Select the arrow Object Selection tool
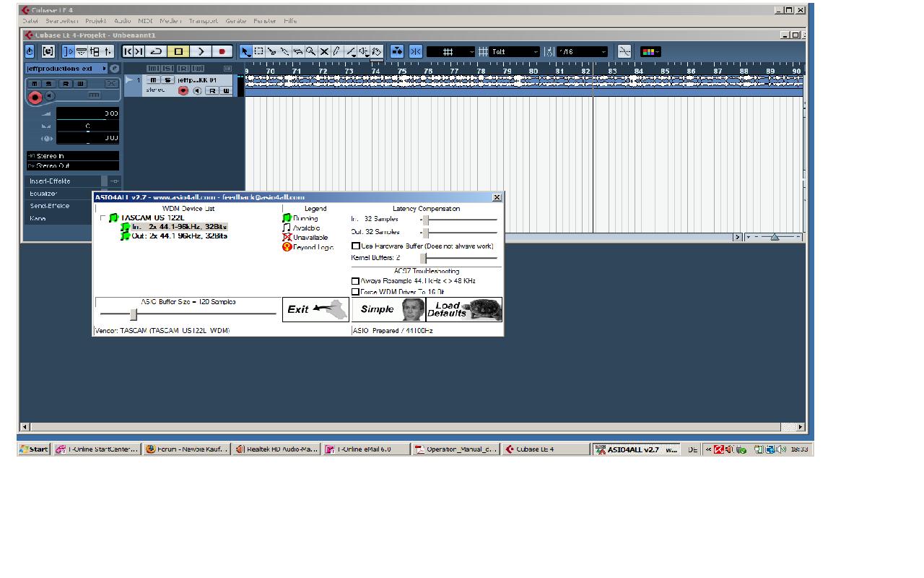The image size is (924, 578). (246, 51)
